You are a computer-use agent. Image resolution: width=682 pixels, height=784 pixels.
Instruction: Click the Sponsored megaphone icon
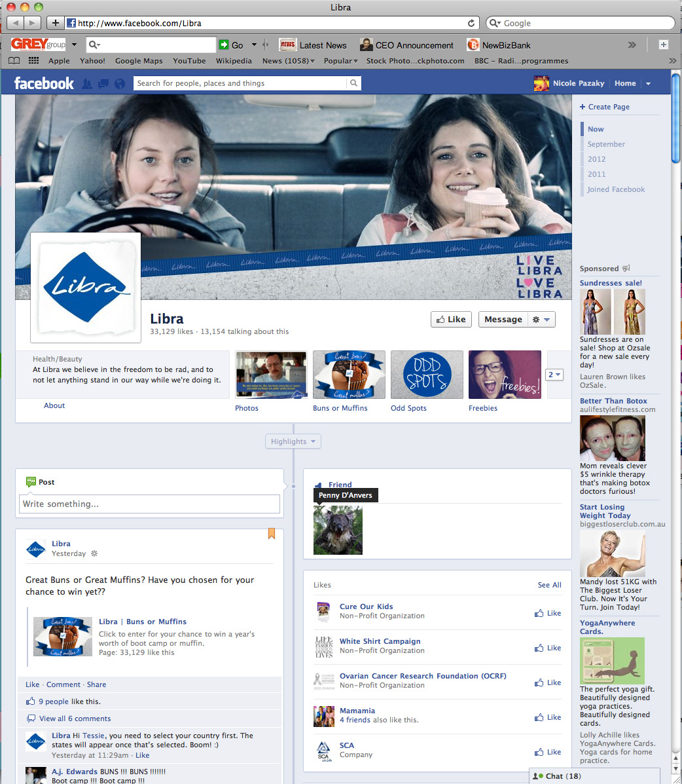tap(626, 269)
